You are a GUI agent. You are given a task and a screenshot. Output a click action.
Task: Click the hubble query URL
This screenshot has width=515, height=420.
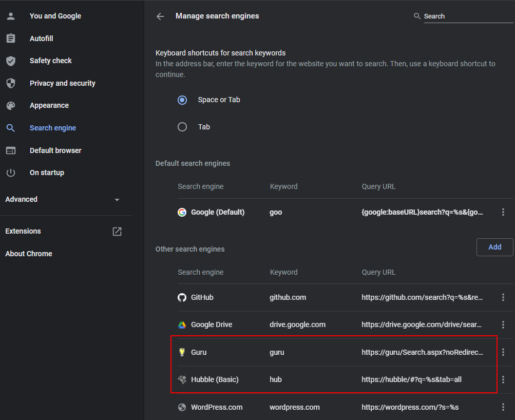412,379
